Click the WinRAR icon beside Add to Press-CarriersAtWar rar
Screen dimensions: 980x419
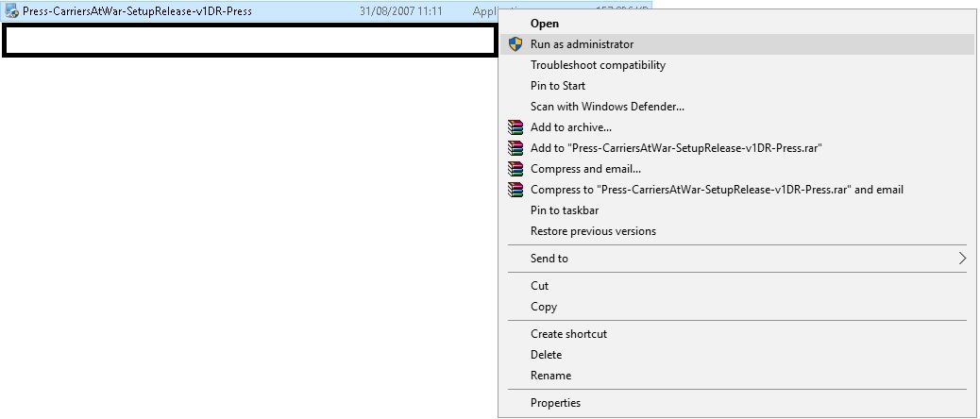[x=515, y=148]
